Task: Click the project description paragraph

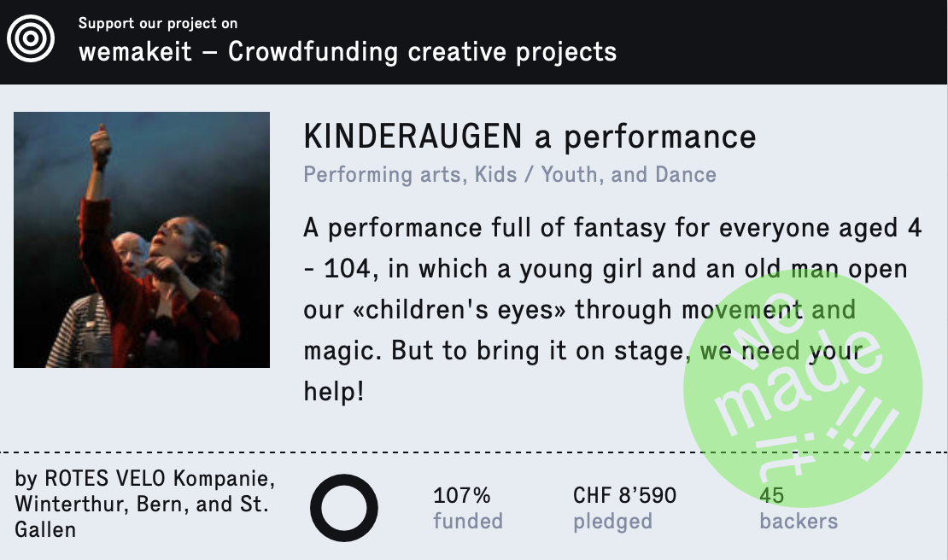Action: click(x=612, y=309)
